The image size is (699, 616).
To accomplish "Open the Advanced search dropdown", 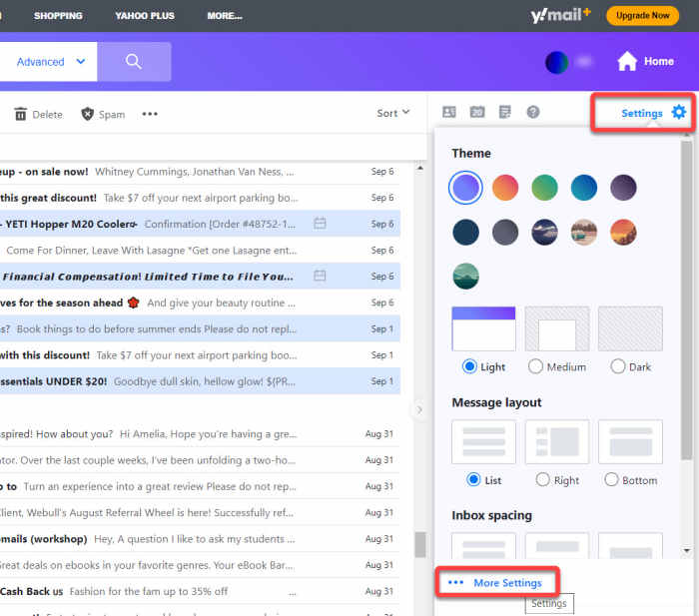I will [50, 62].
